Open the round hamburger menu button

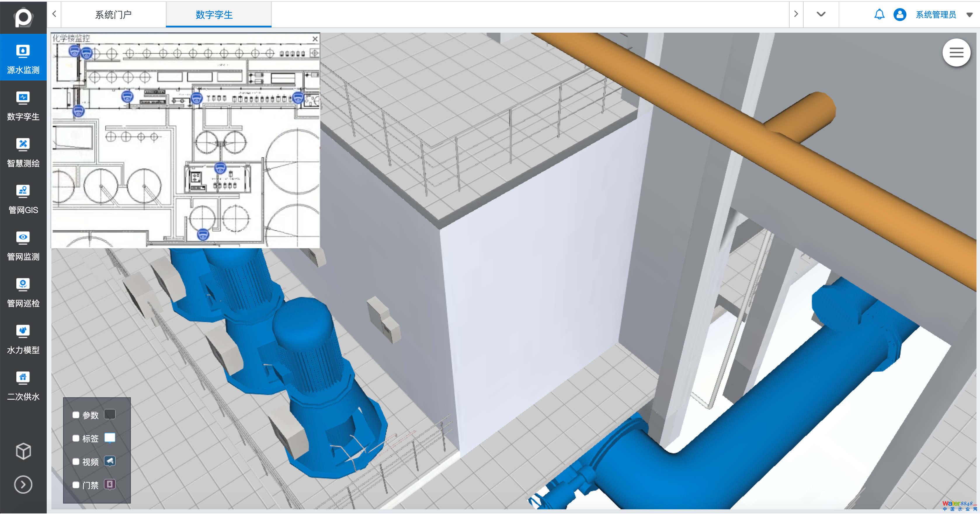pyautogui.click(x=956, y=53)
